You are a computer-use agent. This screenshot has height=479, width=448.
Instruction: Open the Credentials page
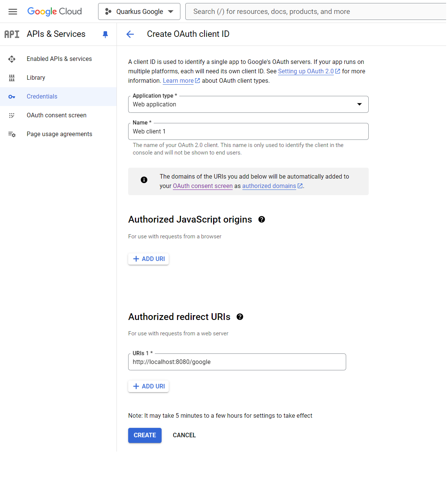pos(58,97)
